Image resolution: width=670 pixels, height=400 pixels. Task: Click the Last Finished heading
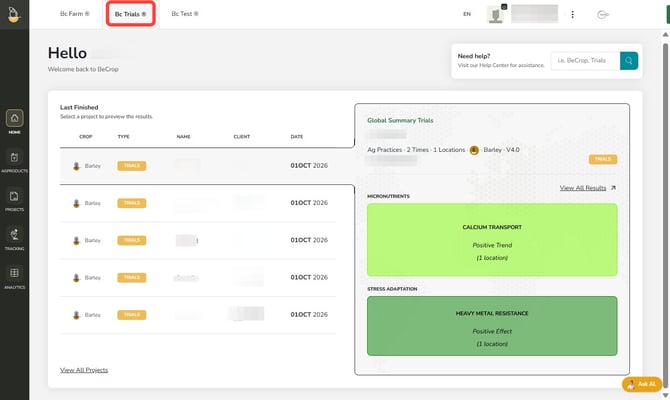click(x=79, y=107)
